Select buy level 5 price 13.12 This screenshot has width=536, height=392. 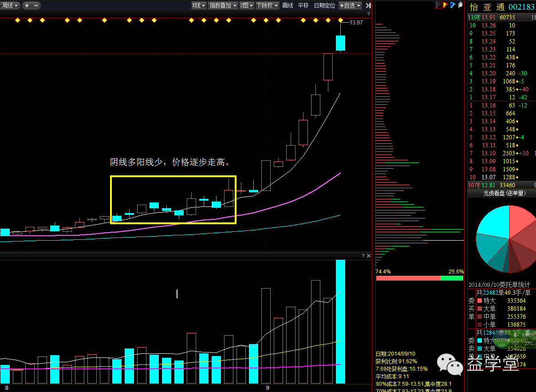coord(489,137)
